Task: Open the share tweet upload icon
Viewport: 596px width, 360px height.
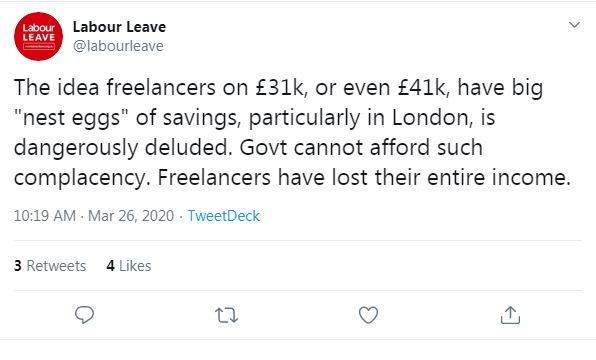Action: 510,315
